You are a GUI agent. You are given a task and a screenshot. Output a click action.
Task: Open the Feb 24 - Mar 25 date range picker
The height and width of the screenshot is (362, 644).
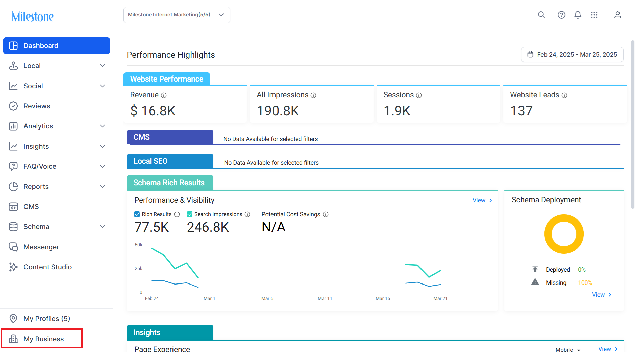tap(572, 55)
